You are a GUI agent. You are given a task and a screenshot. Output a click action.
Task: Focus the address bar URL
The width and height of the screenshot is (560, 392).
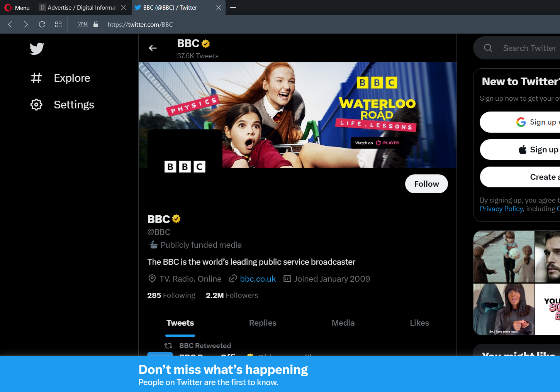click(x=140, y=24)
